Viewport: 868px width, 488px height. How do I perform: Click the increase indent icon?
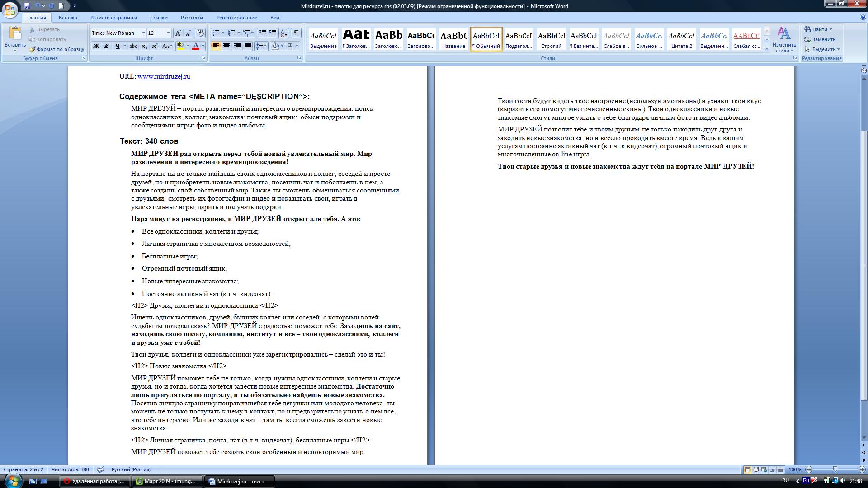(x=272, y=33)
